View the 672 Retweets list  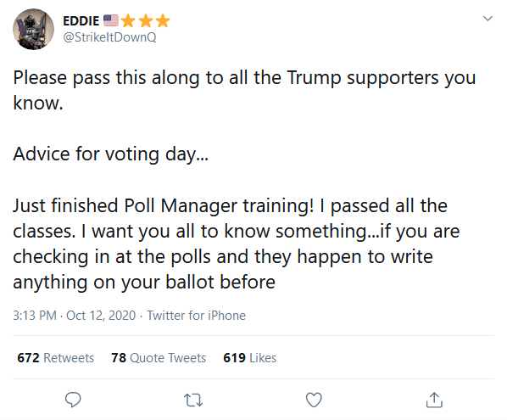[x=56, y=358]
